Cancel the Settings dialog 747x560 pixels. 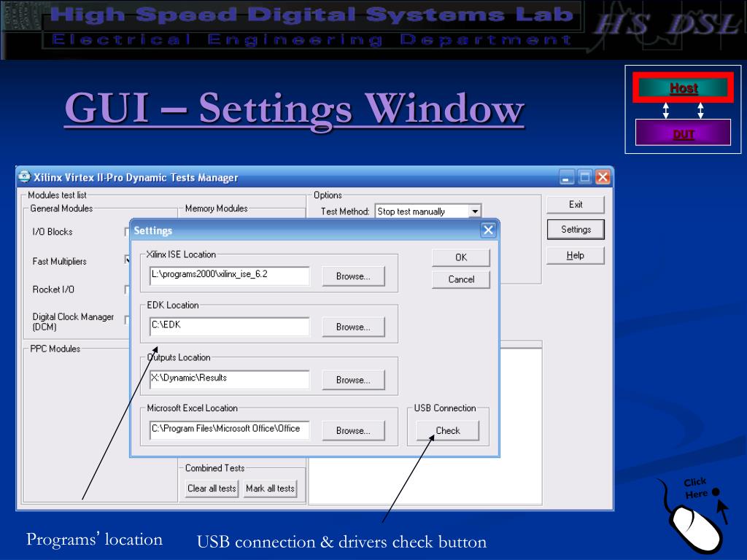[x=461, y=279]
